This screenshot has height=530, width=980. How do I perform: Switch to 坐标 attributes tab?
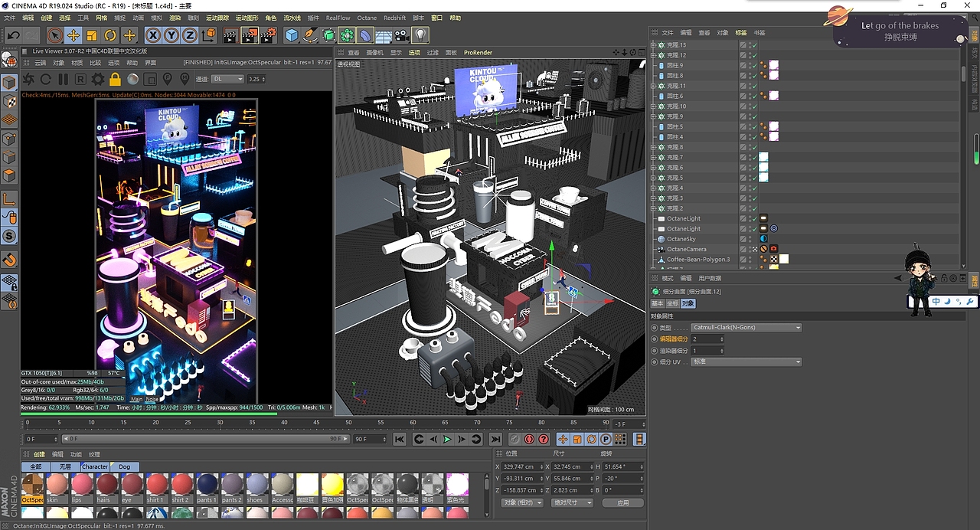click(672, 304)
